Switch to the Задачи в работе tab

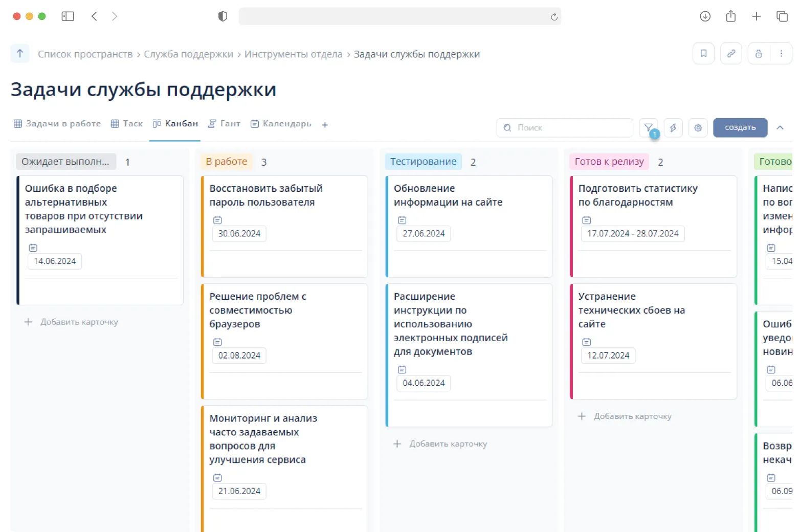[x=57, y=124]
